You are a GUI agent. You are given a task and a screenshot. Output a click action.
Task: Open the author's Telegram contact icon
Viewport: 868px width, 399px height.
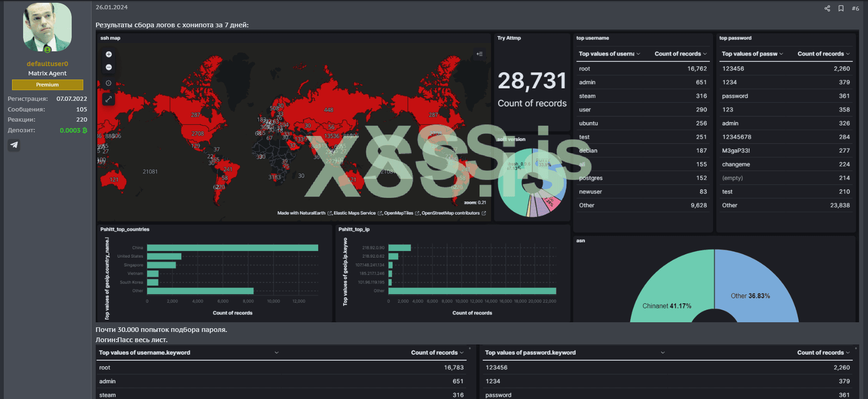tap(14, 145)
